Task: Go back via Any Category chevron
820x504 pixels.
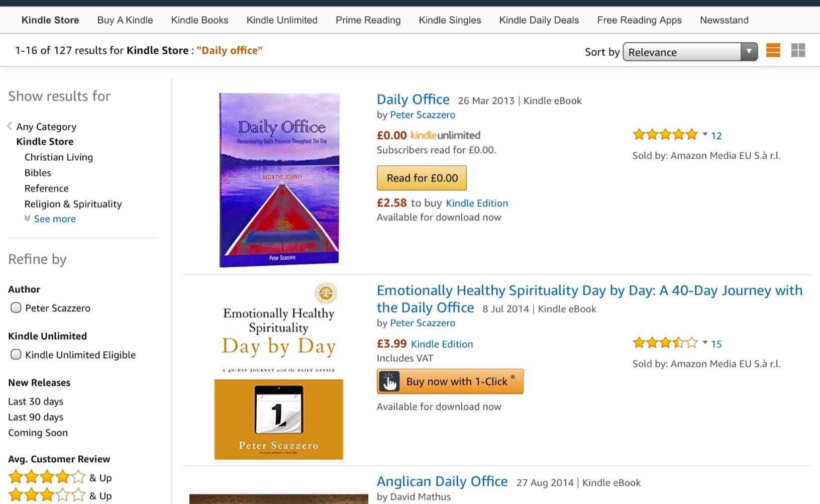Action: click(x=9, y=126)
